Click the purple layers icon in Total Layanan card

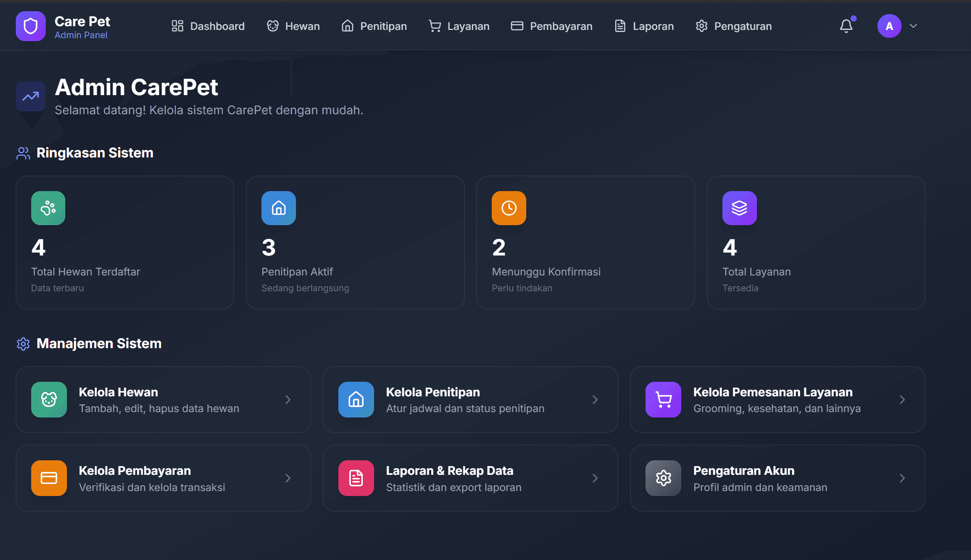pos(739,208)
